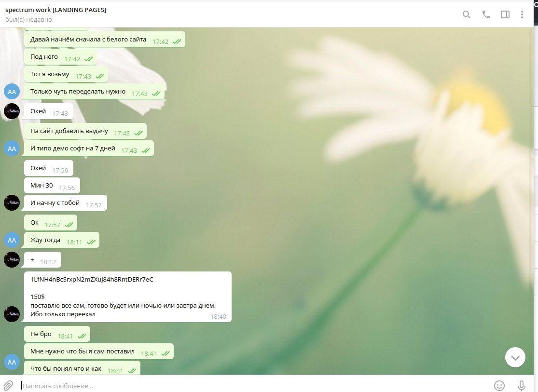Click the 18:40 timestamp on the payment message
The height and width of the screenshot is (392, 538).
pyautogui.click(x=218, y=317)
